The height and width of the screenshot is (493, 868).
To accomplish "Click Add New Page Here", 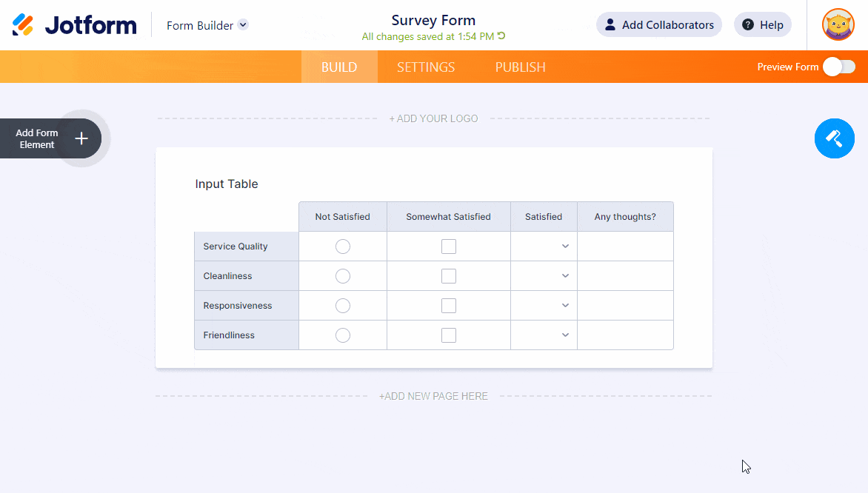I will coord(433,396).
